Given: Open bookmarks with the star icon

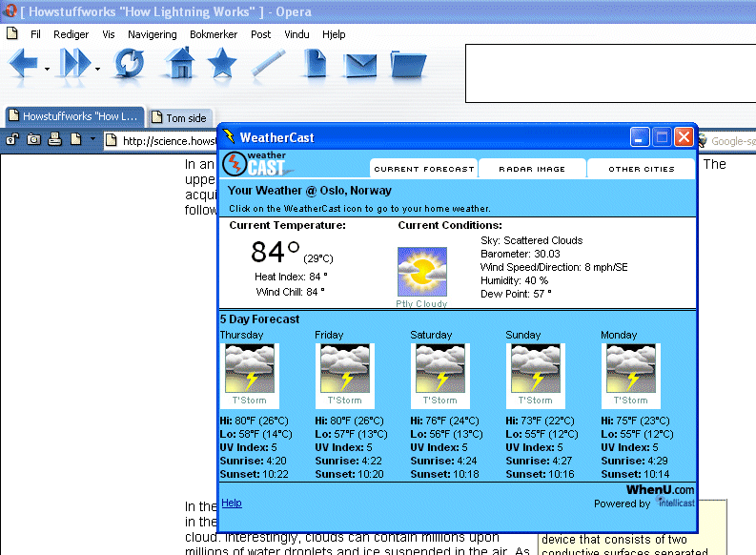Looking at the screenshot, I should click(222, 63).
